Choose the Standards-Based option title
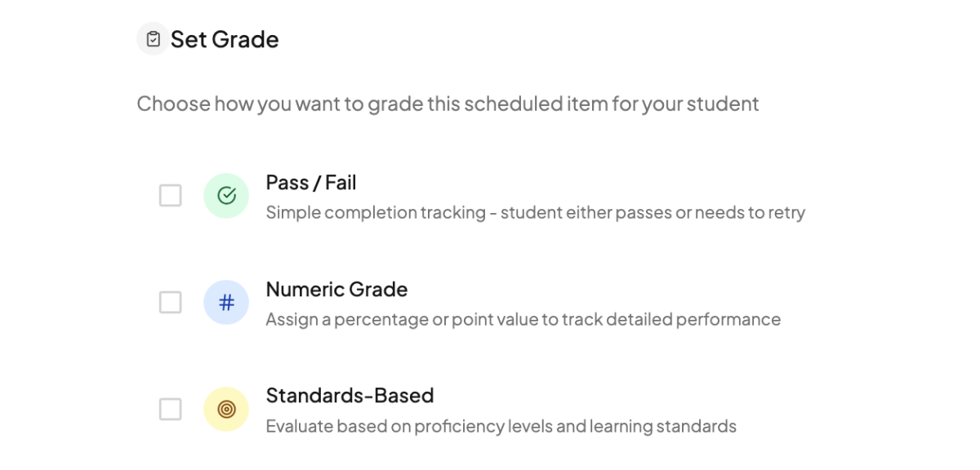 pyautogui.click(x=350, y=397)
